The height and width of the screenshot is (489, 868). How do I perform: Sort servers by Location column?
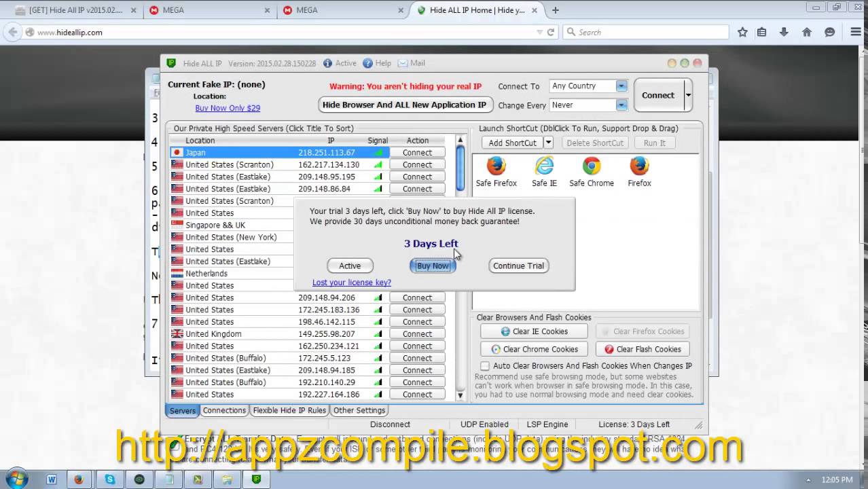coord(200,141)
